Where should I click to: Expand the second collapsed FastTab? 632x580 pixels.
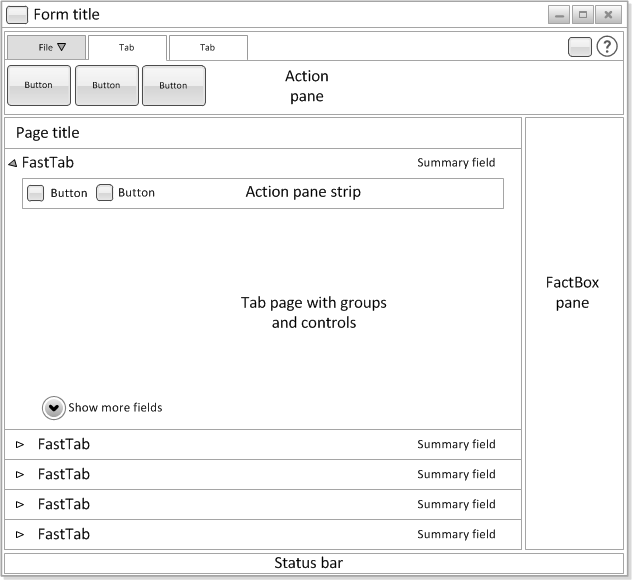click(x=20, y=474)
